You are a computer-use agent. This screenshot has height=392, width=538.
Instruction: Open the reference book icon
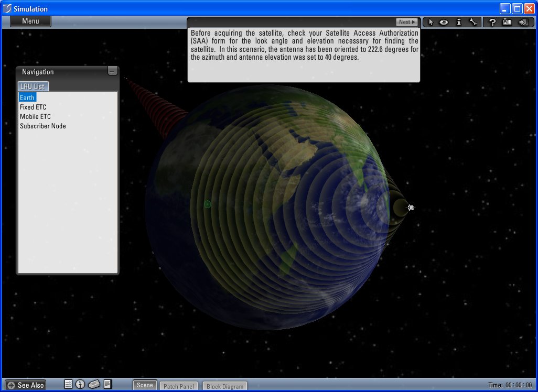coord(507,22)
